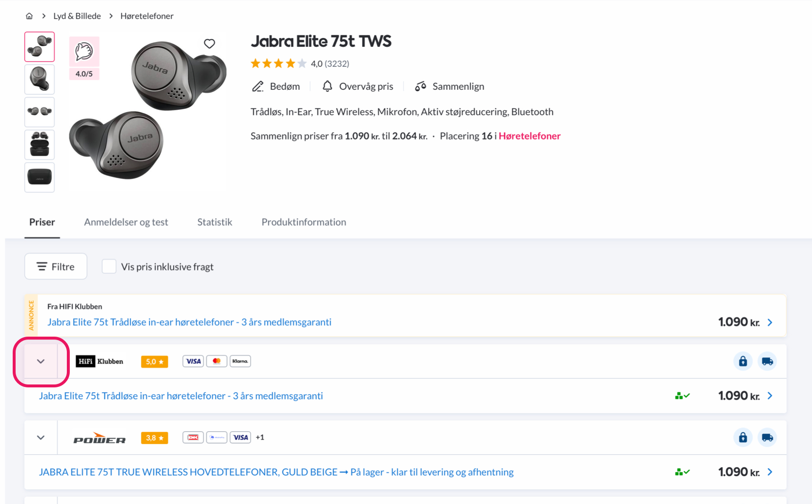Switch to the Priser tab
The width and height of the screenshot is (812, 504).
[x=42, y=222]
